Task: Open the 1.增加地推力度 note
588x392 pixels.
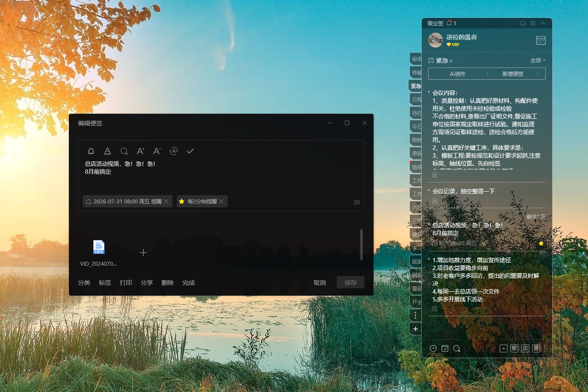Action: [x=486, y=280]
